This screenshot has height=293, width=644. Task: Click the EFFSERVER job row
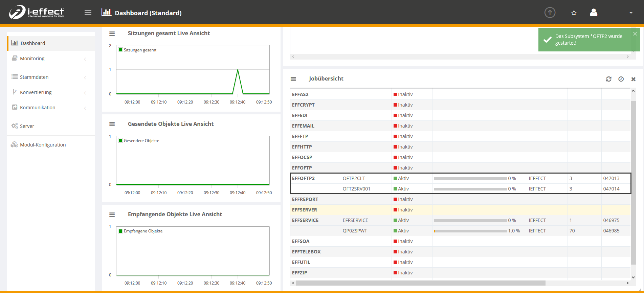point(305,210)
